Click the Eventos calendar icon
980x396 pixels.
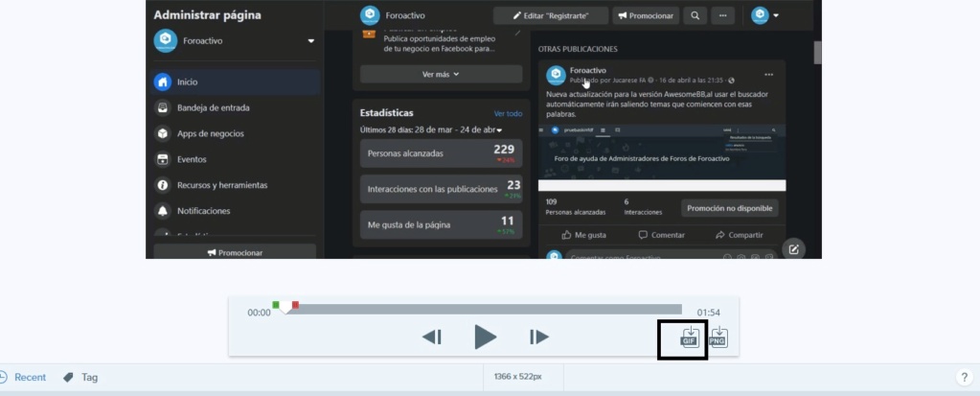pos(163,159)
